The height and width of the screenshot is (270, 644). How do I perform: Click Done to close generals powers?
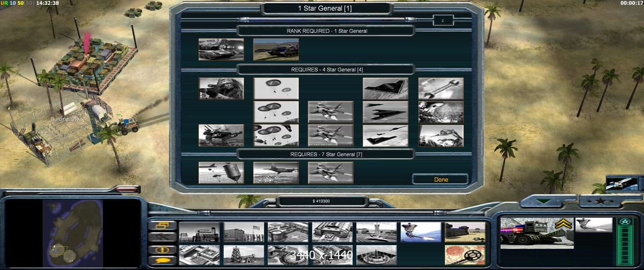coord(440,180)
